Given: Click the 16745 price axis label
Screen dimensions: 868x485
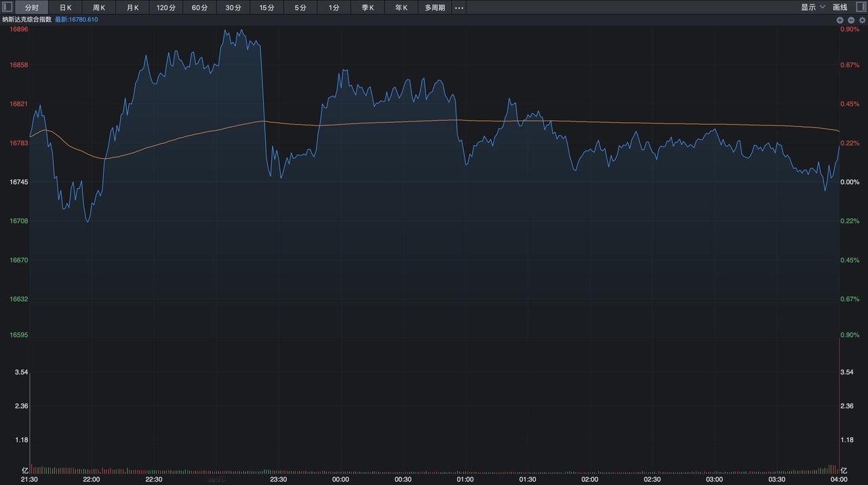Looking at the screenshot, I should pos(18,182).
